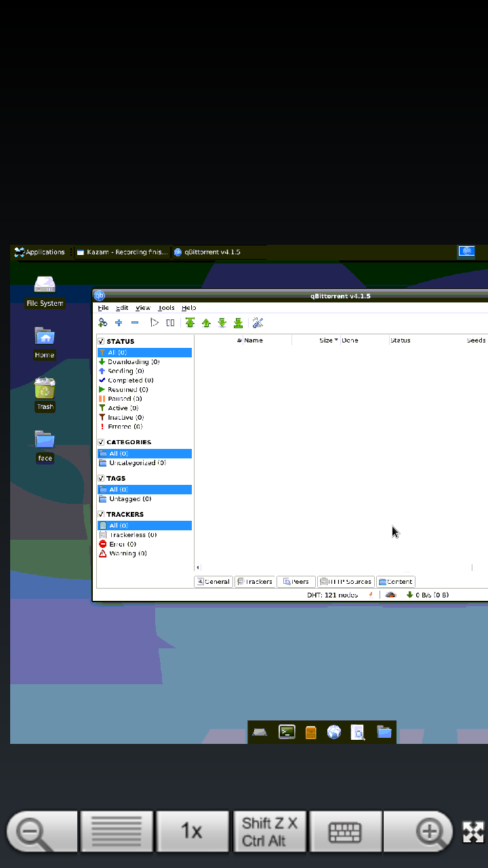
Task: Switch to the Trackers tab
Action: tap(255, 582)
